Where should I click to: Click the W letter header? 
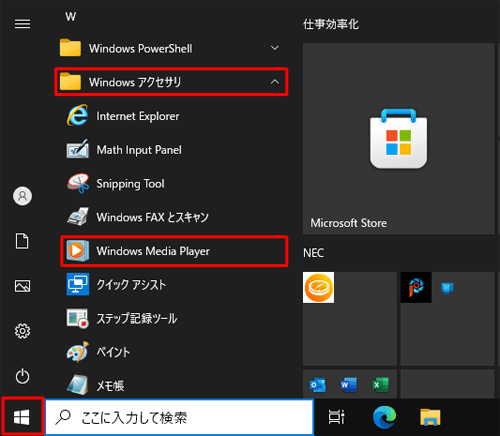pos(70,16)
